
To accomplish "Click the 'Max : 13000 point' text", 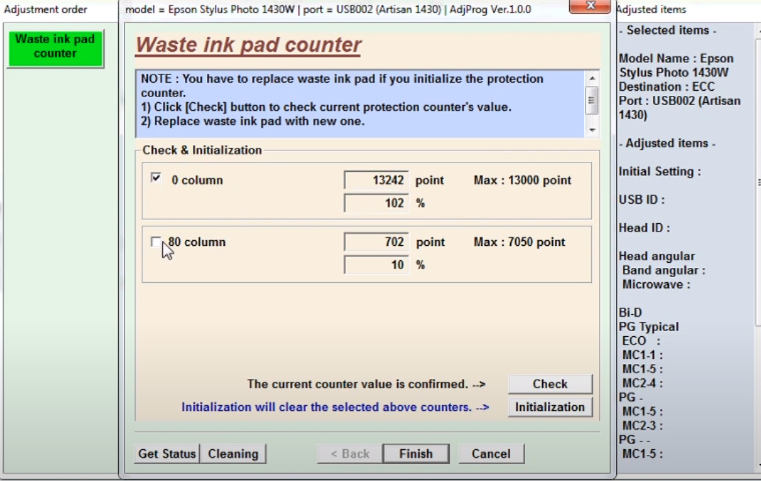I will (522, 181).
